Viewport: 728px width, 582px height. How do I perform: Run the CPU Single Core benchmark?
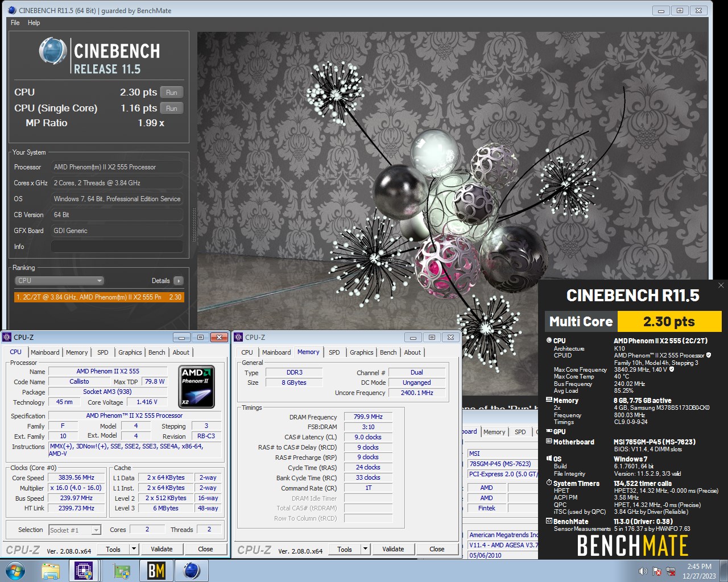coord(172,109)
